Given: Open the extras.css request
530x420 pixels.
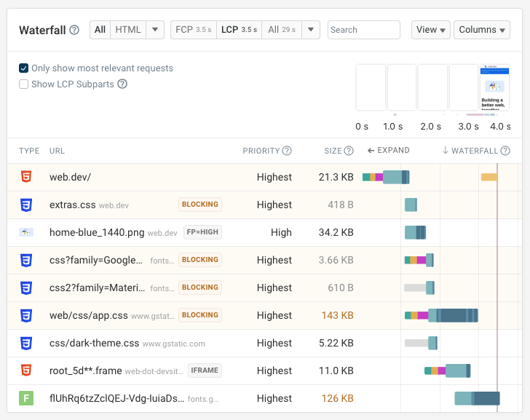Looking at the screenshot, I should [264, 205].
